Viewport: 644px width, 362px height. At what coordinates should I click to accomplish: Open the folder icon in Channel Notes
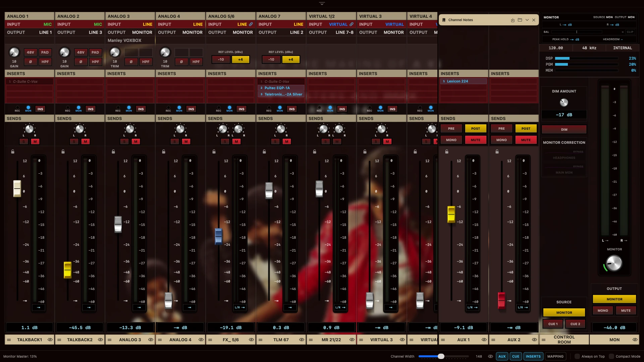tap(520, 20)
